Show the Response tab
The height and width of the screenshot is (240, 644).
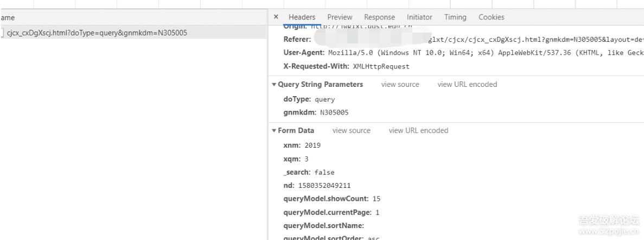(379, 17)
